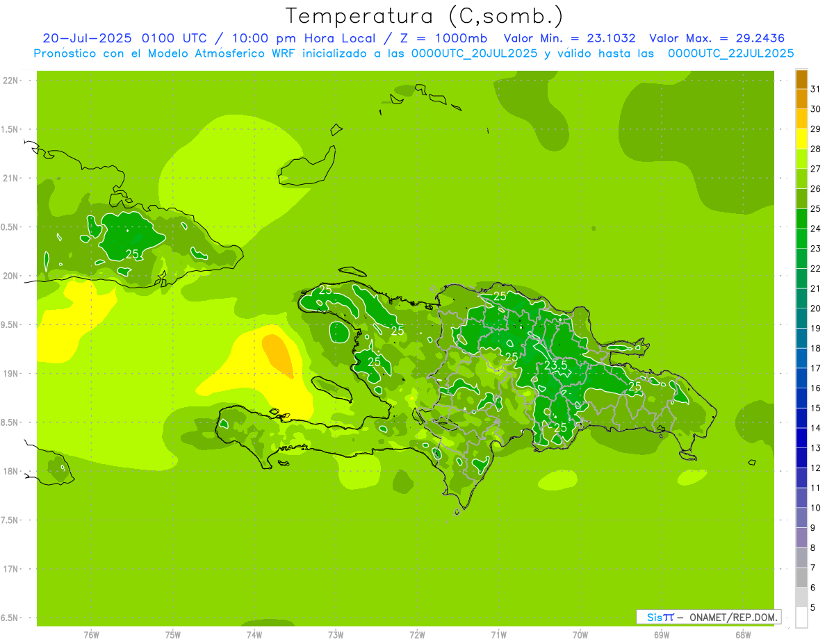The height and width of the screenshot is (644, 834).
Task: Click the "7.5N" latitude axis label
Action: pyautogui.click(x=10, y=520)
